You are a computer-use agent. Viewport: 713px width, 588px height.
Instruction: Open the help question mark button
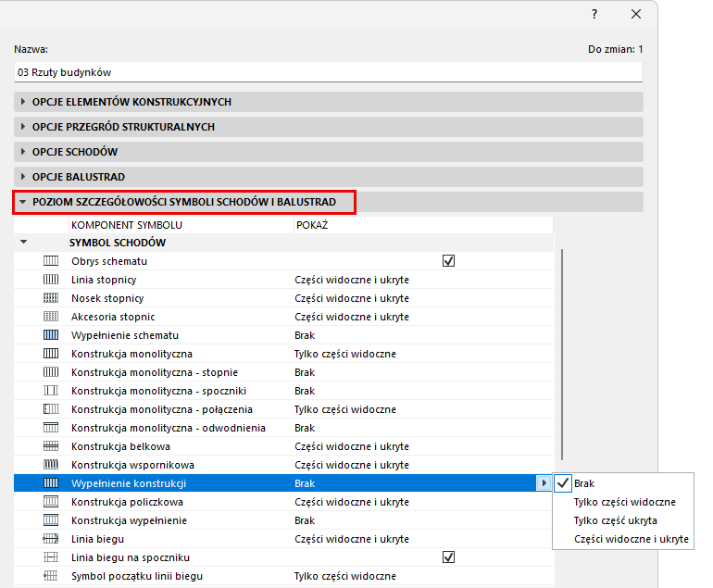[x=594, y=14]
